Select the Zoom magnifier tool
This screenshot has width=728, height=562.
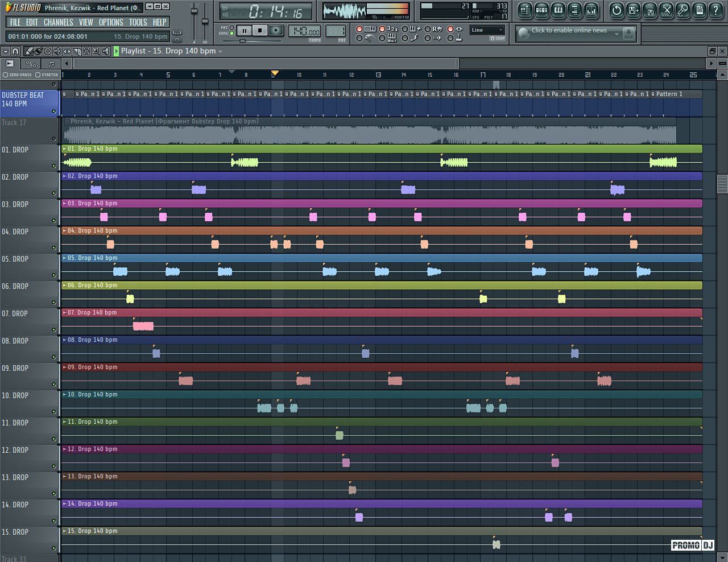[96, 51]
